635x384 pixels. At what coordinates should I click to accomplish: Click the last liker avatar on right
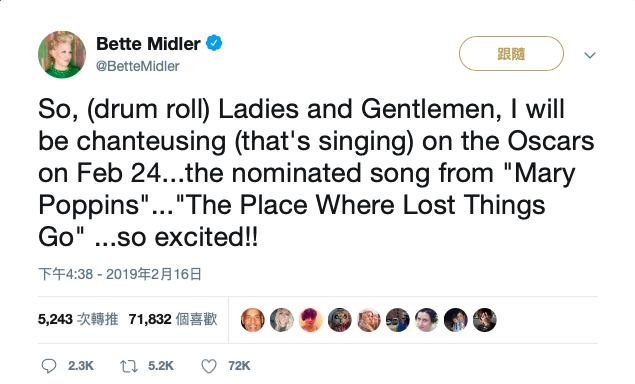485,320
